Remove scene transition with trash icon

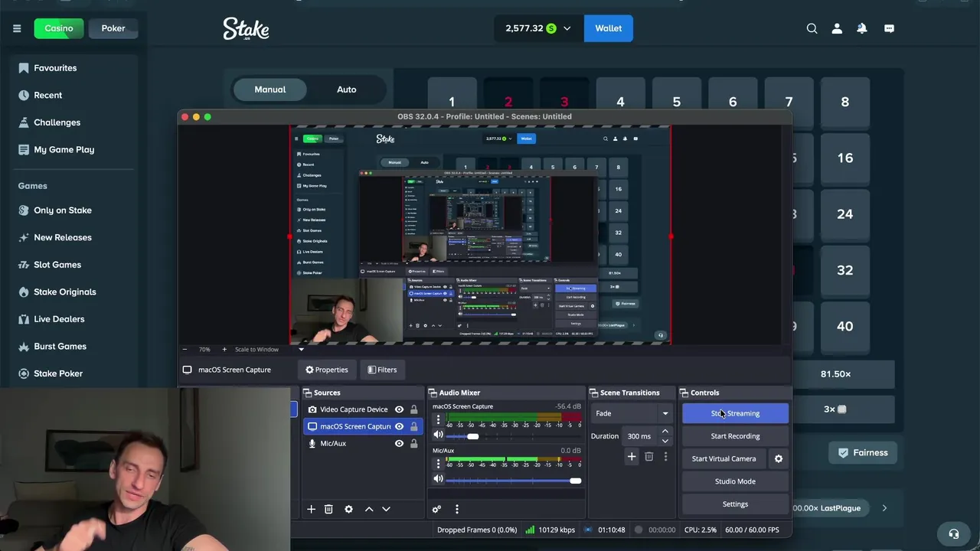(x=648, y=457)
